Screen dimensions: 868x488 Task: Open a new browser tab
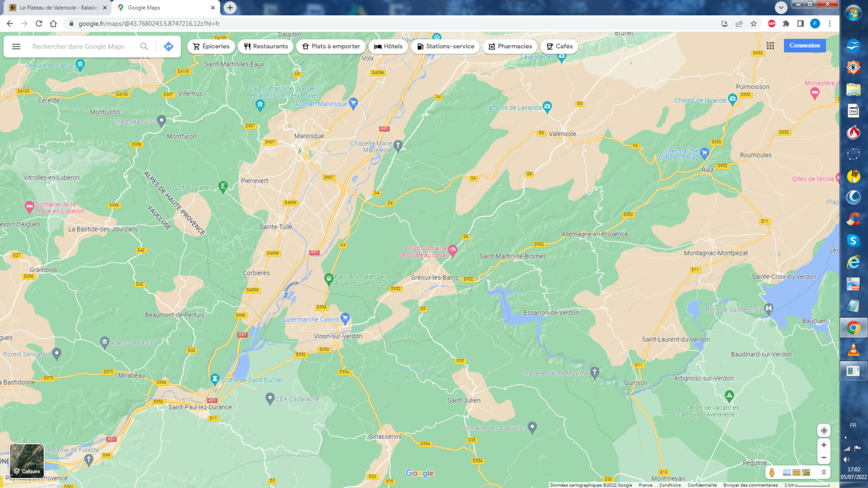230,7
